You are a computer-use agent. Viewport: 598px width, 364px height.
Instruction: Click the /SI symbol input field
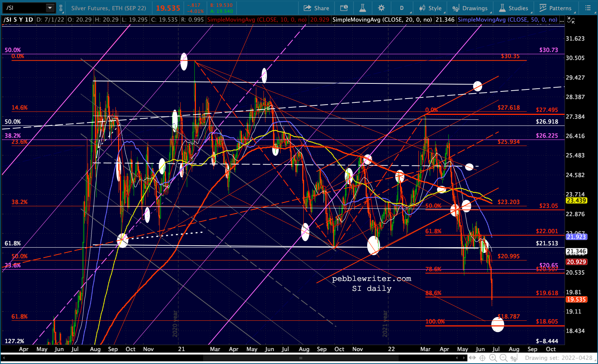(24, 8)
